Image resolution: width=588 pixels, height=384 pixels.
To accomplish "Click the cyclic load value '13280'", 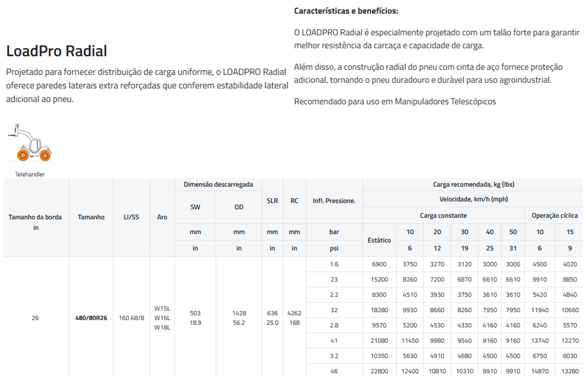I will coord(570,371).
